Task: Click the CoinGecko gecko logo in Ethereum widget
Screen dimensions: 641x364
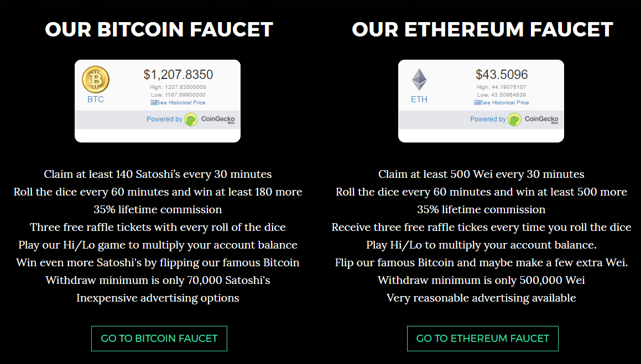Action: point(514,119)
